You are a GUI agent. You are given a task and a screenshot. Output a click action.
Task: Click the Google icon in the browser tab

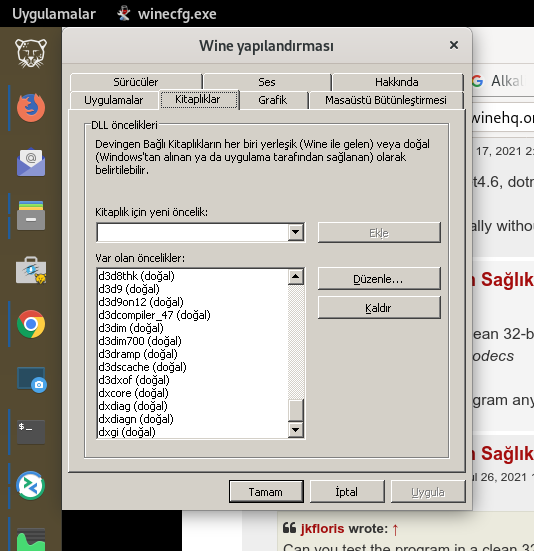[x=477, y=81]
